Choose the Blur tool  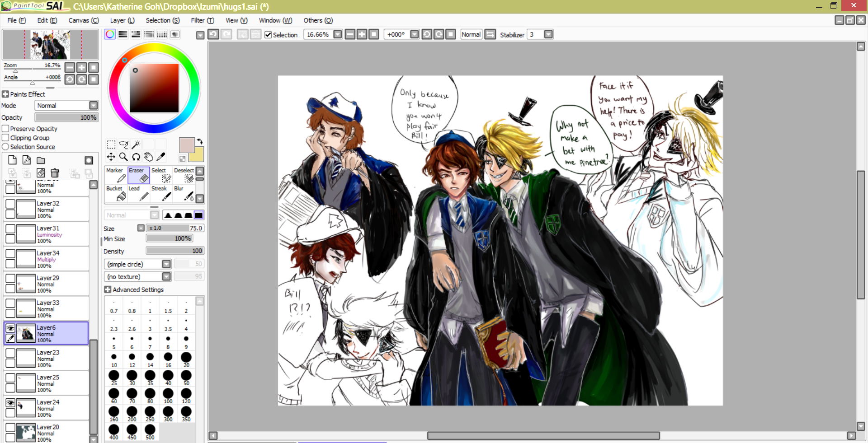pyautogui.click(x=184, y=193)
